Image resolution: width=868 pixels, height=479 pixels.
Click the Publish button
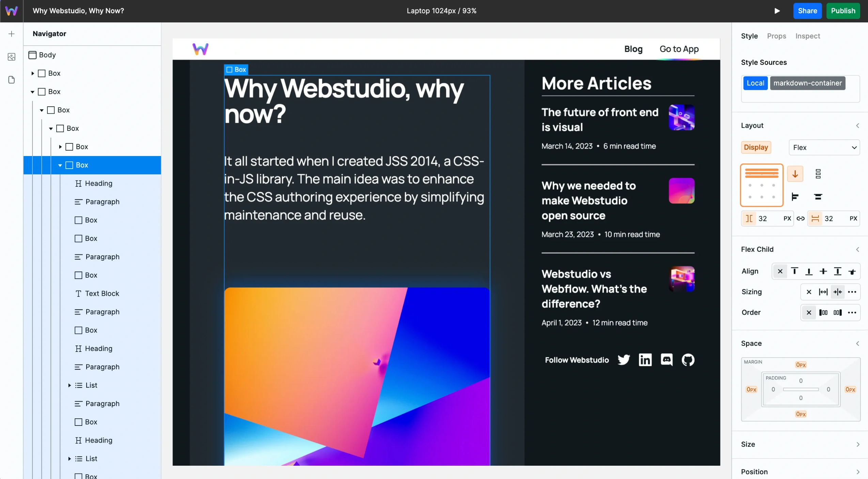pos(843,11)
